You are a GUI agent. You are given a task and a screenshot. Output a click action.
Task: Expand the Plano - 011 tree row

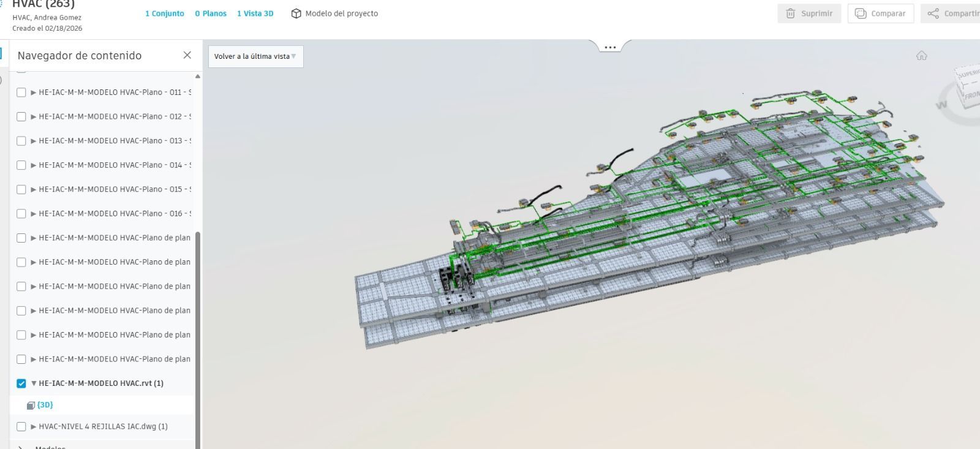[34, 92]
